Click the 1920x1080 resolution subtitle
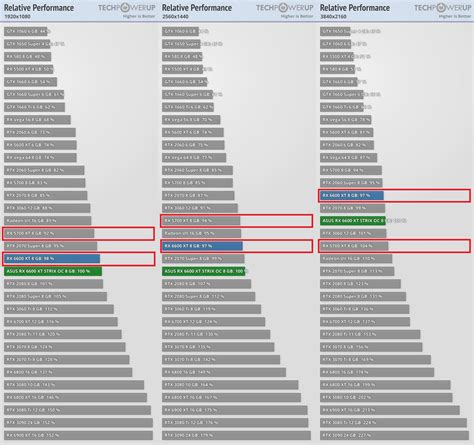474x445 pixels. point(17,16)
